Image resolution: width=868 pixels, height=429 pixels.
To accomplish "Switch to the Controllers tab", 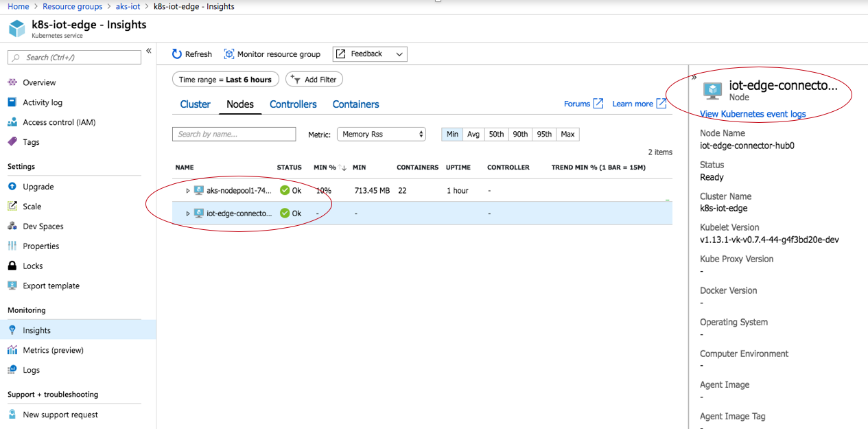I will (293, 104).
